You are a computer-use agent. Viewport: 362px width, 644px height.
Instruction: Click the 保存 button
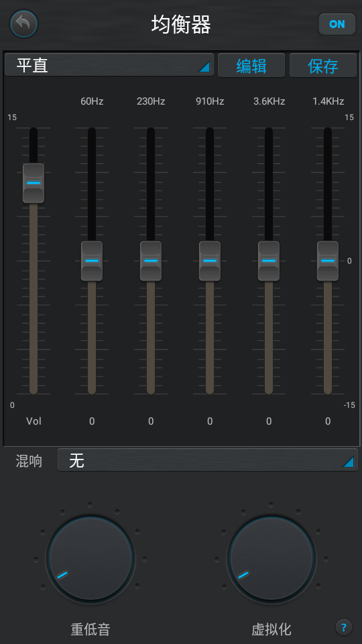tap(323, 65)
